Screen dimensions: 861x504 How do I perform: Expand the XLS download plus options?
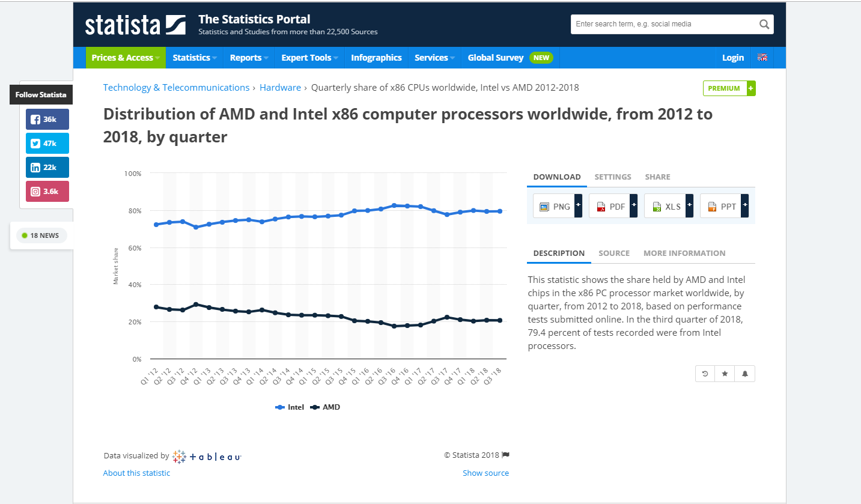pos(689,206)
